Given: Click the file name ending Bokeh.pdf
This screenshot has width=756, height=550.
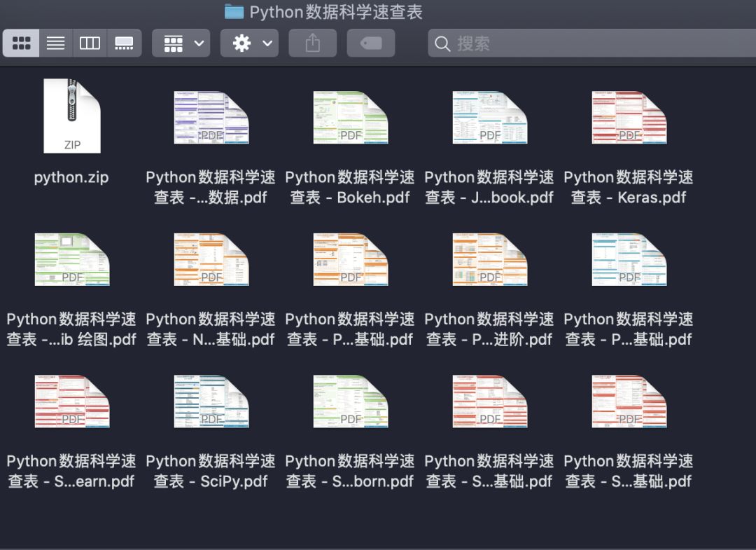Looking at the screenshot, I should tap(350, 187).
